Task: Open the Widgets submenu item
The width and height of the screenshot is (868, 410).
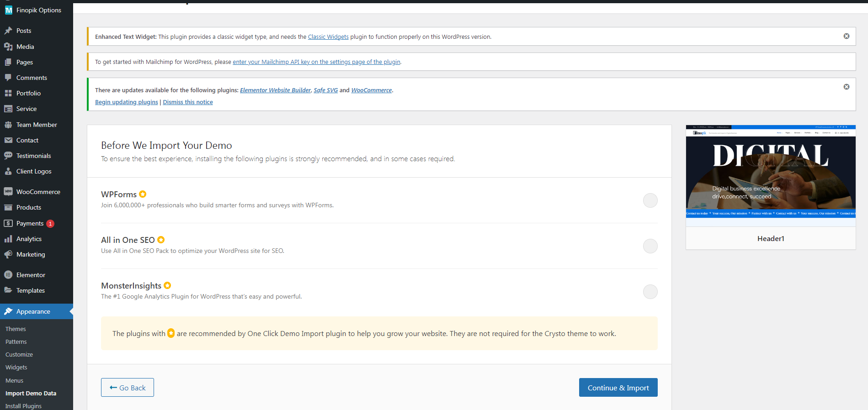Action: [x=16, y=367]
